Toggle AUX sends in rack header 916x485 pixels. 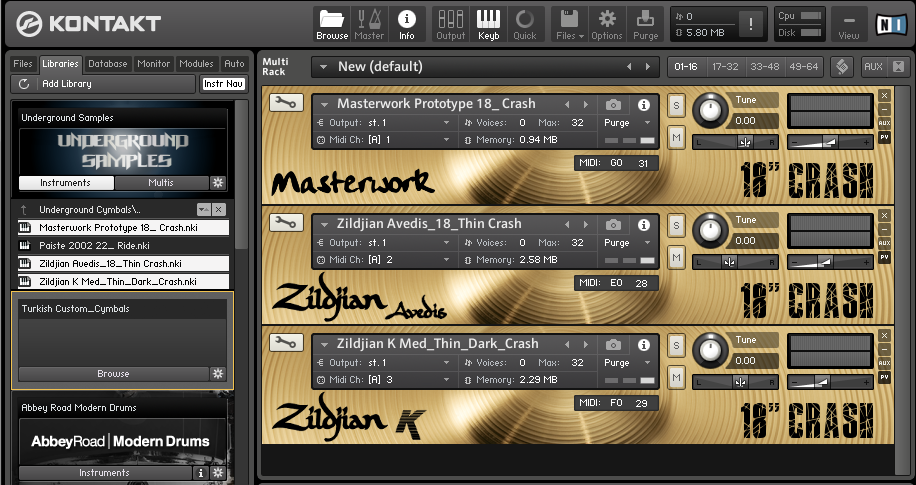pyautogui.click(x=873, y=67)
